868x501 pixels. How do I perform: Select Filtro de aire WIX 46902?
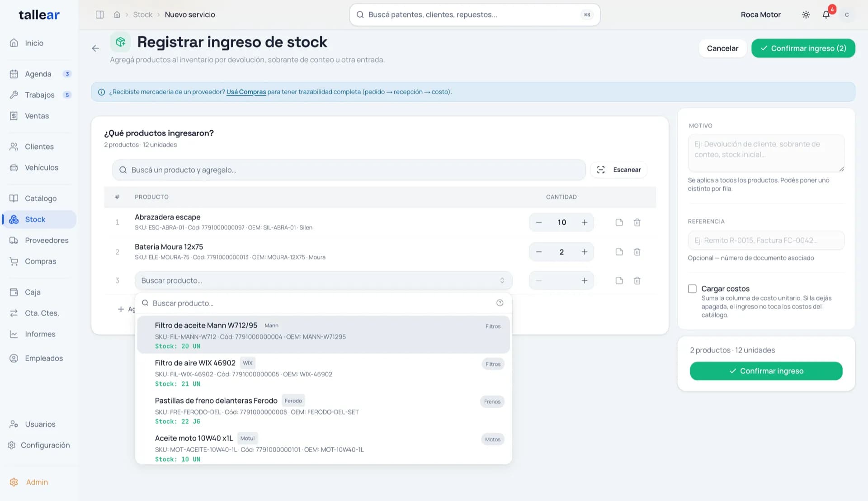(323, 373)
